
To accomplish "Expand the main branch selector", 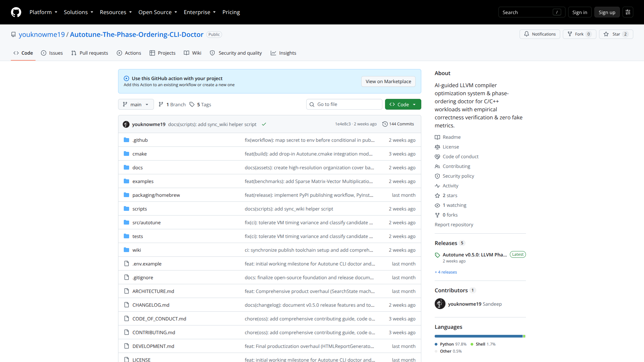I will [136, 104].
